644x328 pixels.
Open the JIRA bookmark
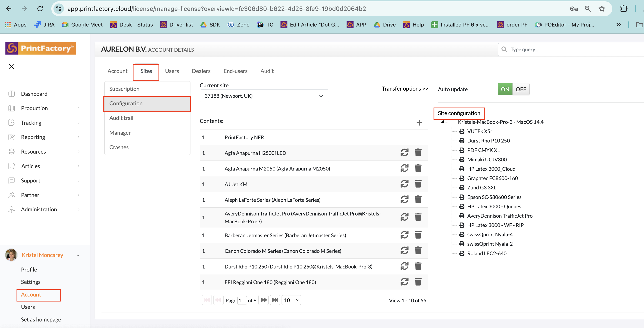point(44,25)
